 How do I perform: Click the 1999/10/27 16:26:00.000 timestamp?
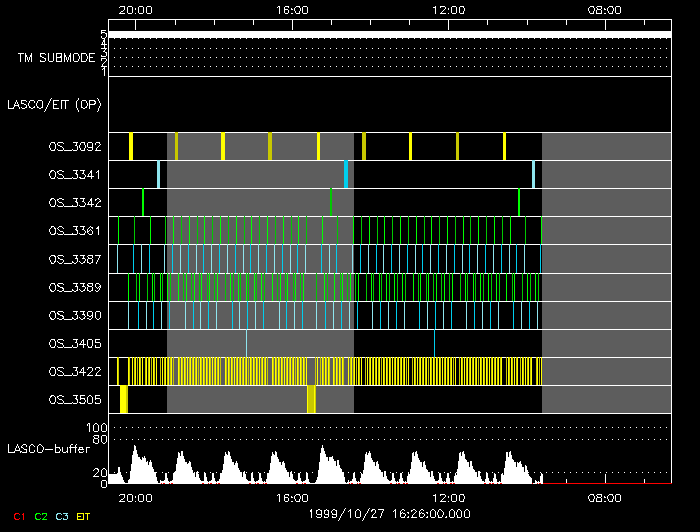pyautogui.click(x=388, y=513)
